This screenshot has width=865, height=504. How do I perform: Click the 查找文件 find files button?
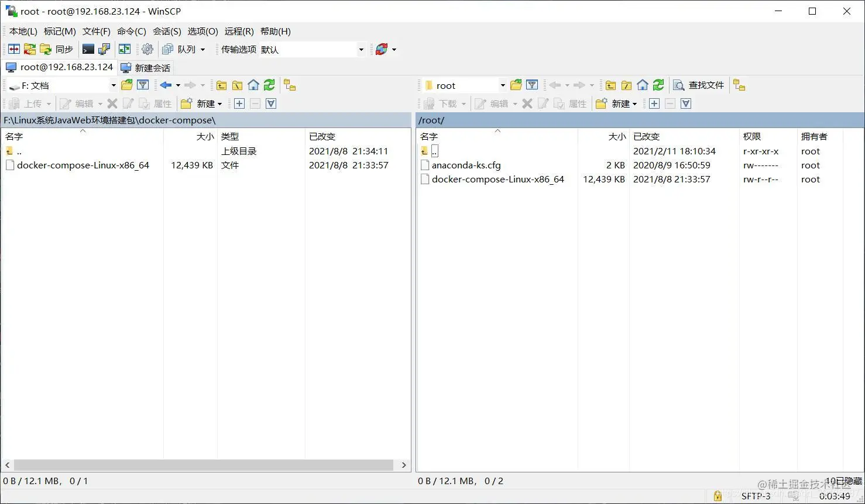[699, 85]
